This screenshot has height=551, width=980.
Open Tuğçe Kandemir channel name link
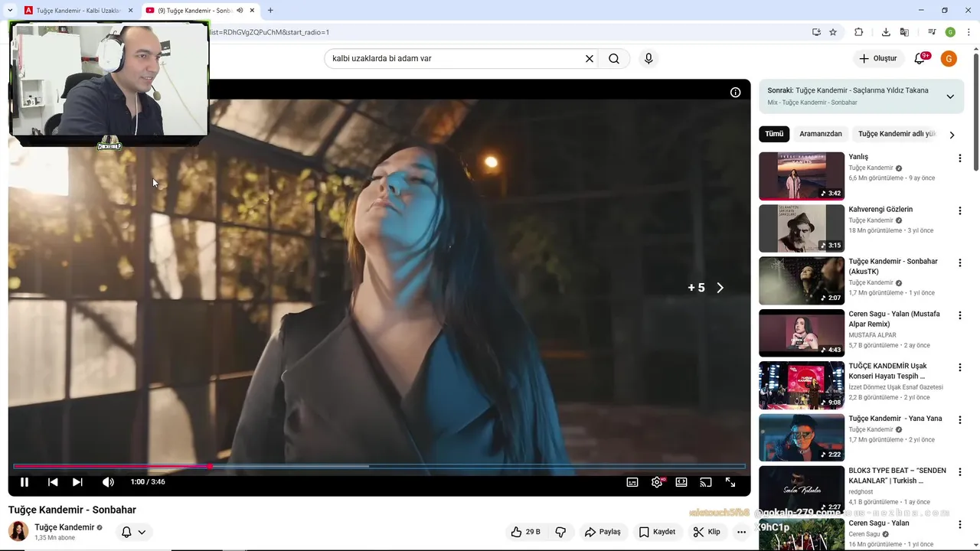64,527
